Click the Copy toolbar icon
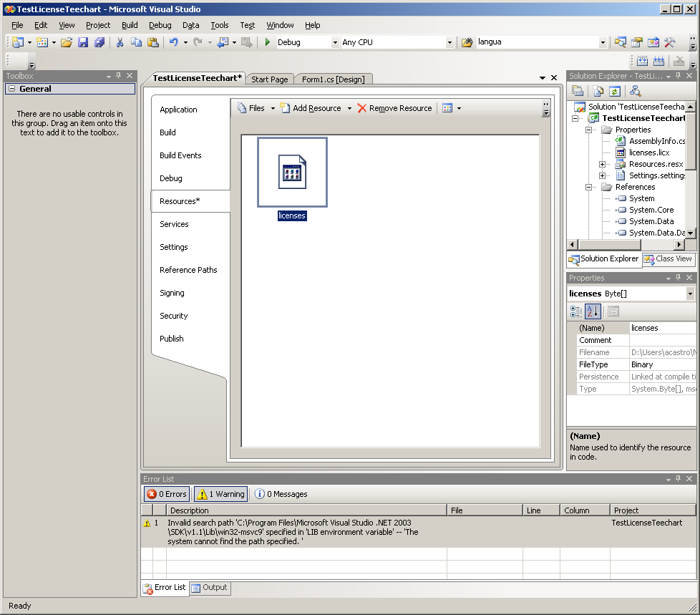Viewport: 700px width, 615px height. coord(136,42)
